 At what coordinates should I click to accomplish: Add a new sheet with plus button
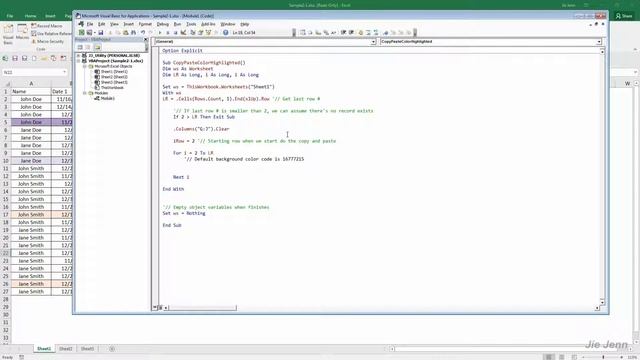pos(112,349)
